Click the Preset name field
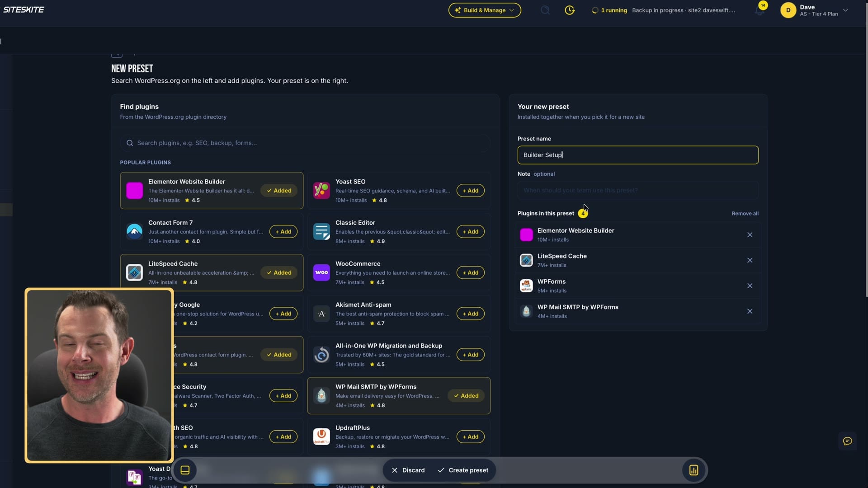 point(638,155)
